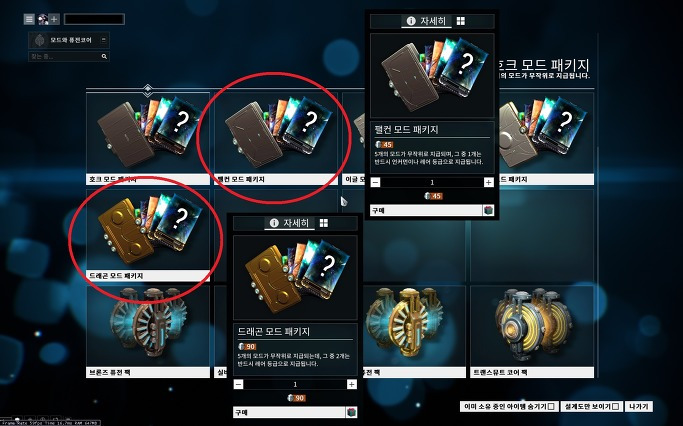Select the 자세히 tab in Dragon pack popup
Image resolution: width=683 pixels, height=426 pixels.
290,223
